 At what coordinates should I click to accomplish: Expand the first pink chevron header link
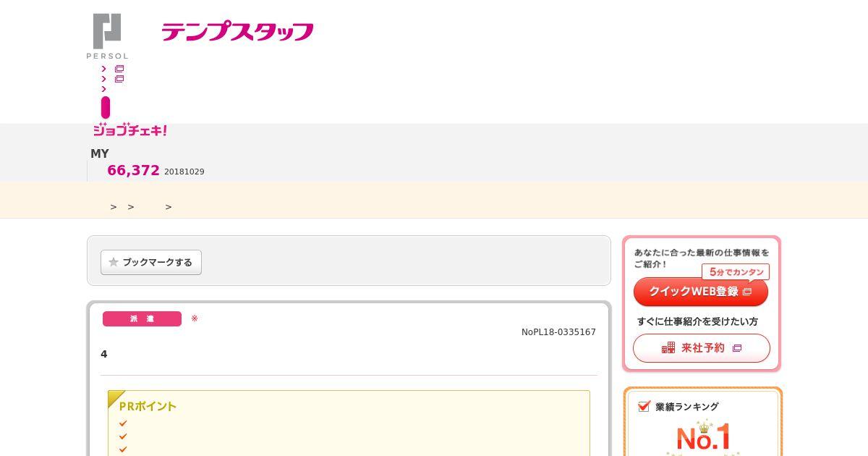[104, 69]
